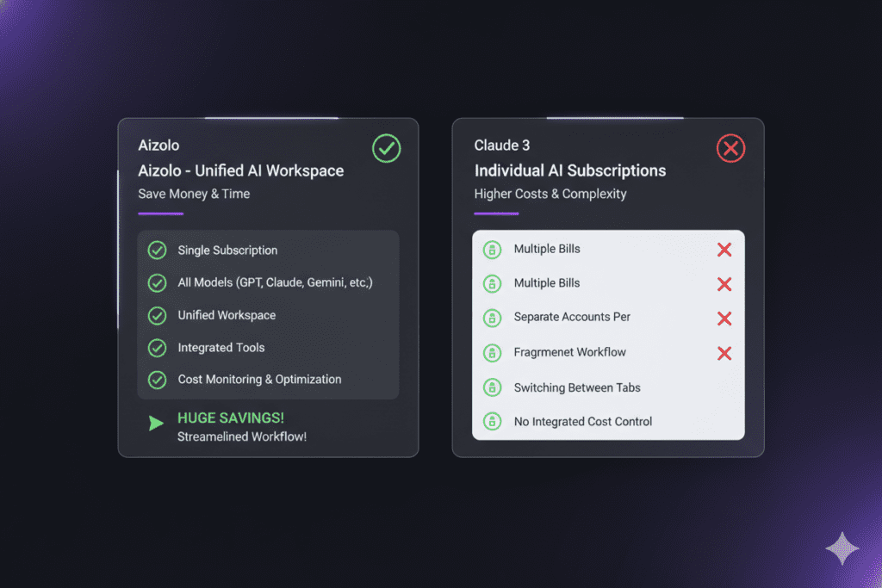Click lock icon beside No Integrated Cost Control
Screen dimensions: 882x588
[x=492, y=422]
